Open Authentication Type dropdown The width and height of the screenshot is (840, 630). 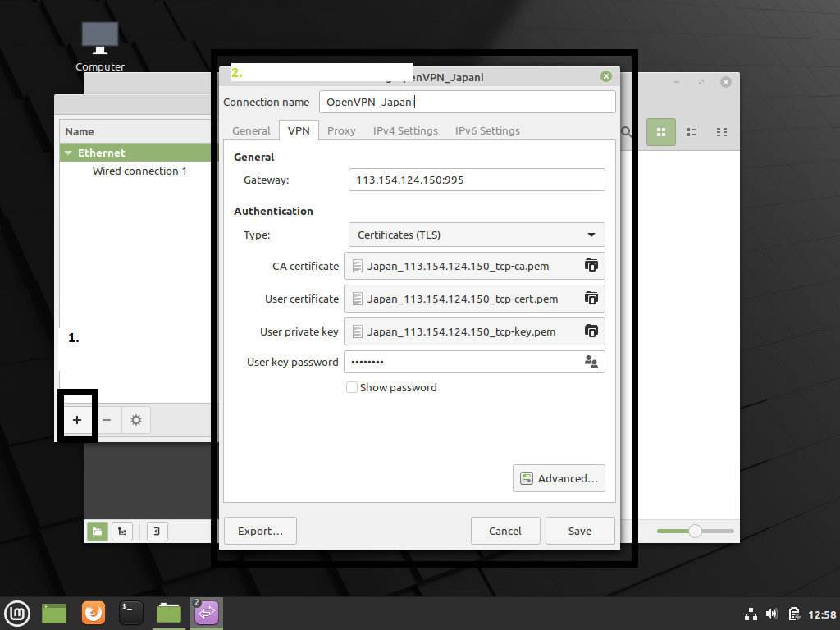(x=477, y=235)
